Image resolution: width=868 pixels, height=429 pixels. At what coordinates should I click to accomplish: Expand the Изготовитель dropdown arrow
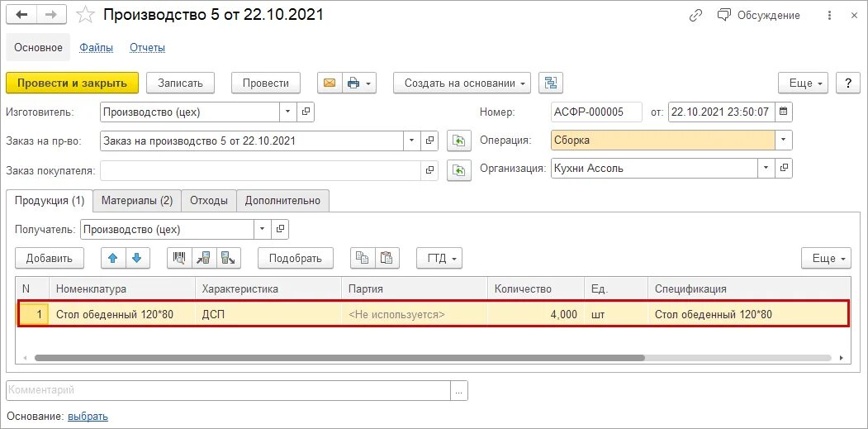click(x=288, y=112)
